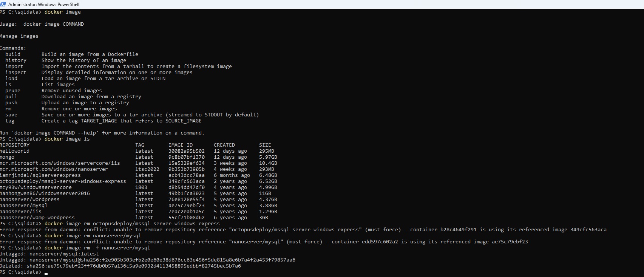Click the CREATED column header
644x277 pixels.
[x=224, y=145]
